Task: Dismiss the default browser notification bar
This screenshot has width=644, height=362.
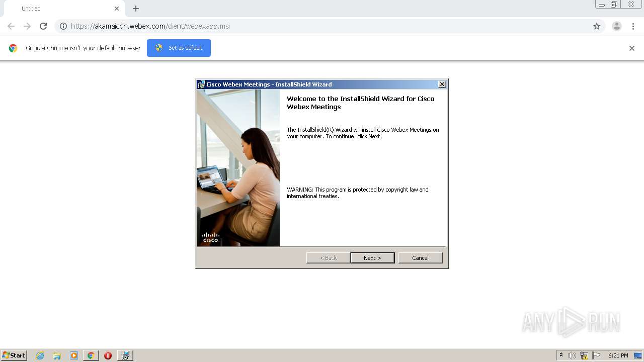Action: [632, 48]
